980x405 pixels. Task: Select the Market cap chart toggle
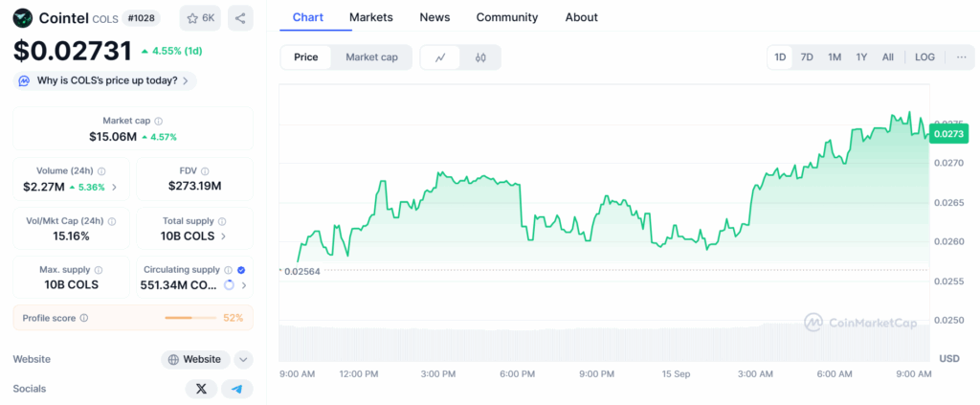[371, 57]
